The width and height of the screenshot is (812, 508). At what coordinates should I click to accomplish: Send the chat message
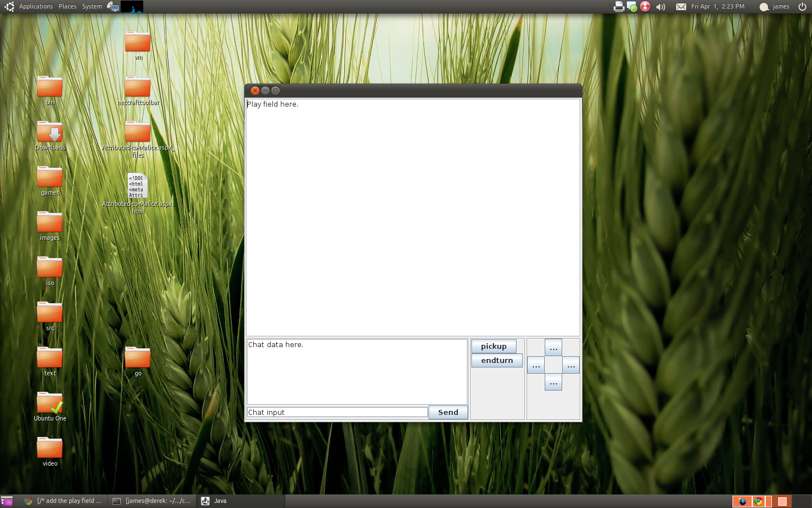[448, 413]
